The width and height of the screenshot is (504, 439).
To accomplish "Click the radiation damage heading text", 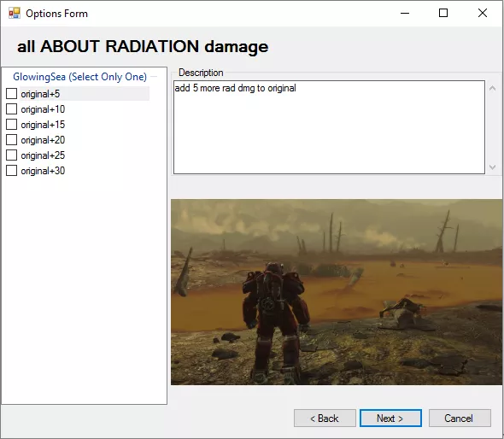I will pos(143,47).
